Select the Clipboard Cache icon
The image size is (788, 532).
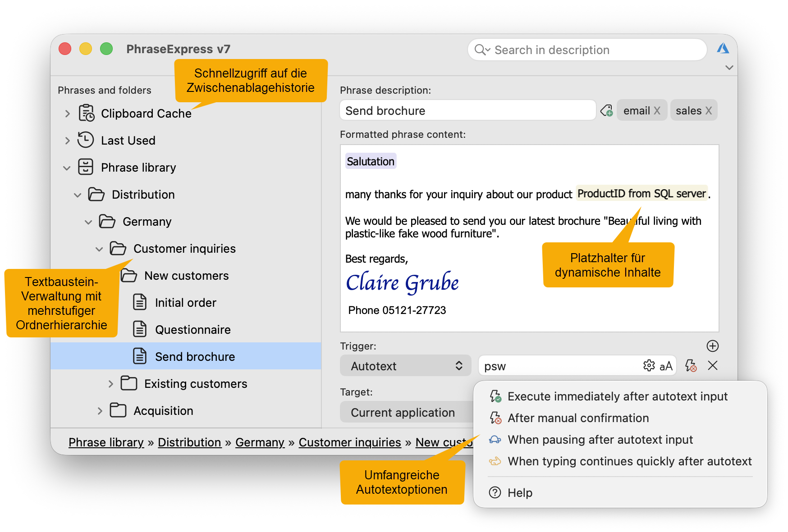click(x=87, y=113)
